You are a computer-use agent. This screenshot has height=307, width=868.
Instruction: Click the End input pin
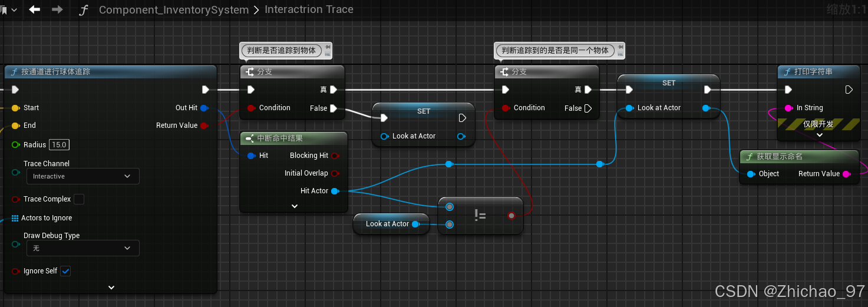click(x=16, y=126)
